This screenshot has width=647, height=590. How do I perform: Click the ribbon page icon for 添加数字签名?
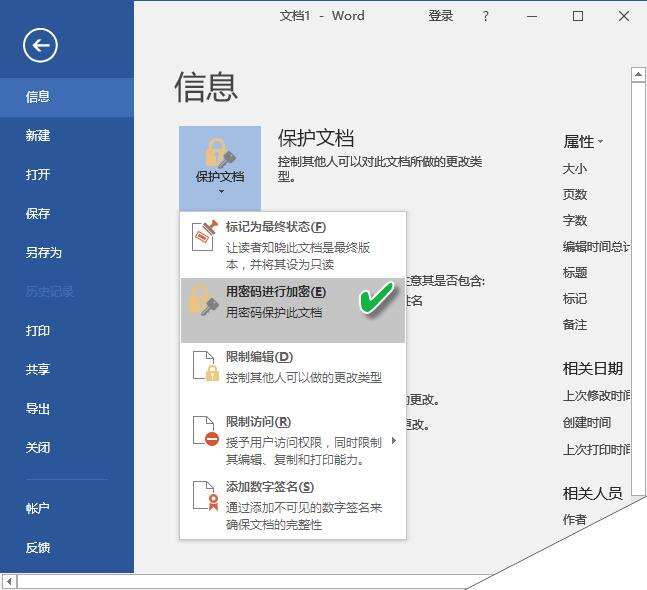(x=206, y=496)
